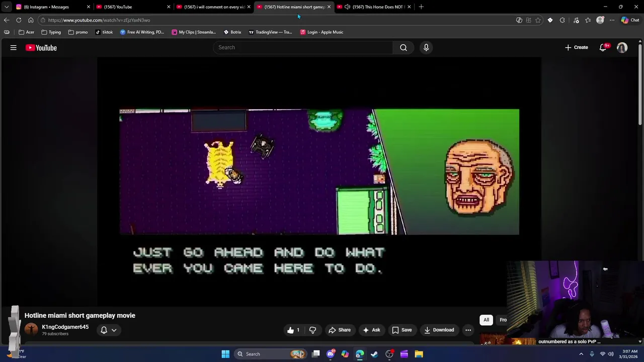Screen dimensions: 644x362
Task: Open File Explorer from taskbar
Action: [x=419, y=354]
